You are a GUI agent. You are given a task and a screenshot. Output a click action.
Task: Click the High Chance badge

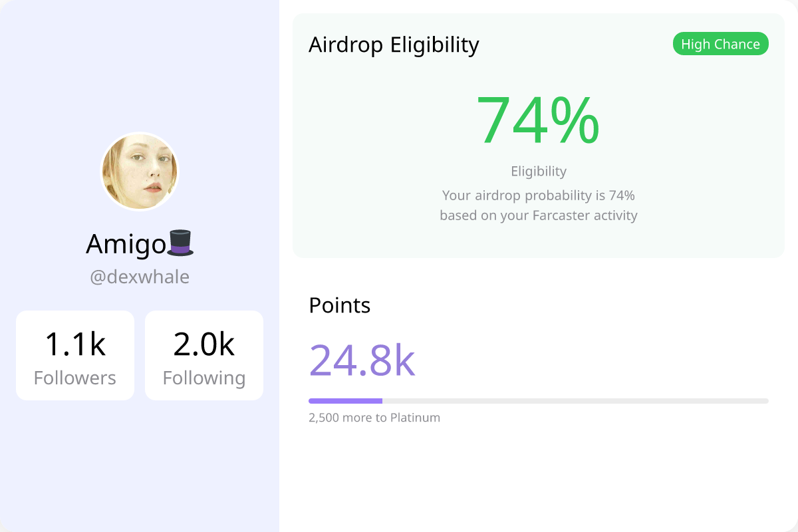click(x=721, y=44)
